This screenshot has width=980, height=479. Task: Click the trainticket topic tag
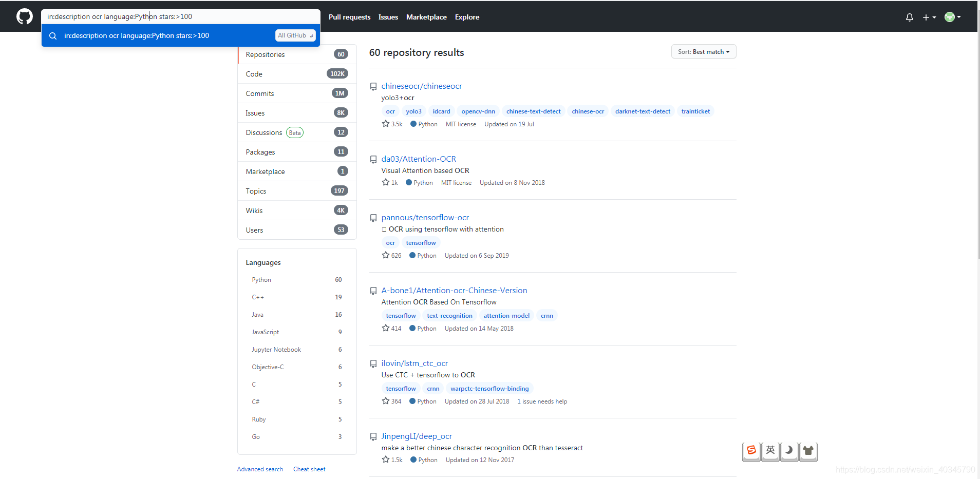(x=695, y=111)
